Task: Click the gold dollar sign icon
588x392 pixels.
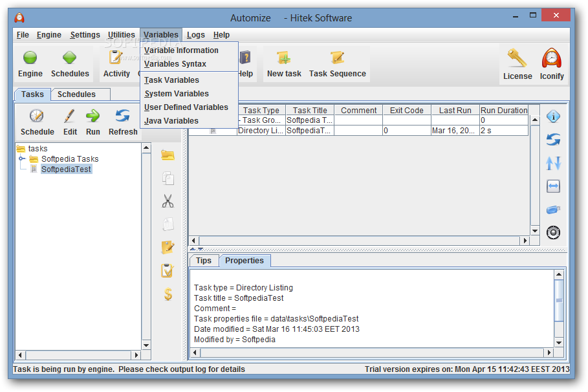Action: 168,294
